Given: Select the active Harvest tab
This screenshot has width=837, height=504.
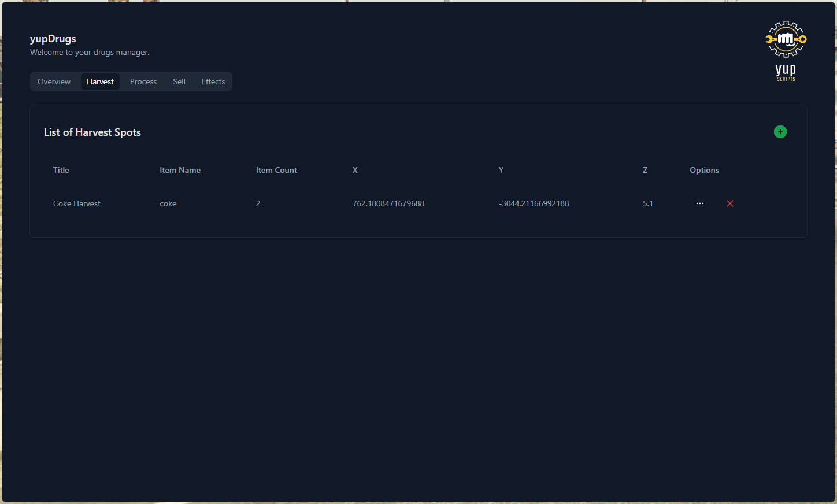Looking at the screenshot, I should 99,81.
